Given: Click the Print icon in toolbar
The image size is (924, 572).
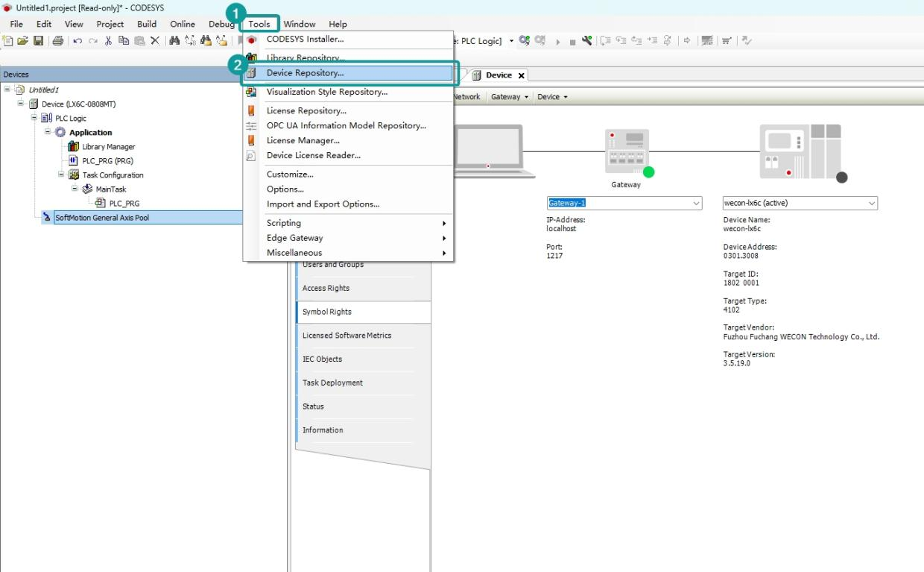Looking at the screenshot, I should click(x=58, y=41).
